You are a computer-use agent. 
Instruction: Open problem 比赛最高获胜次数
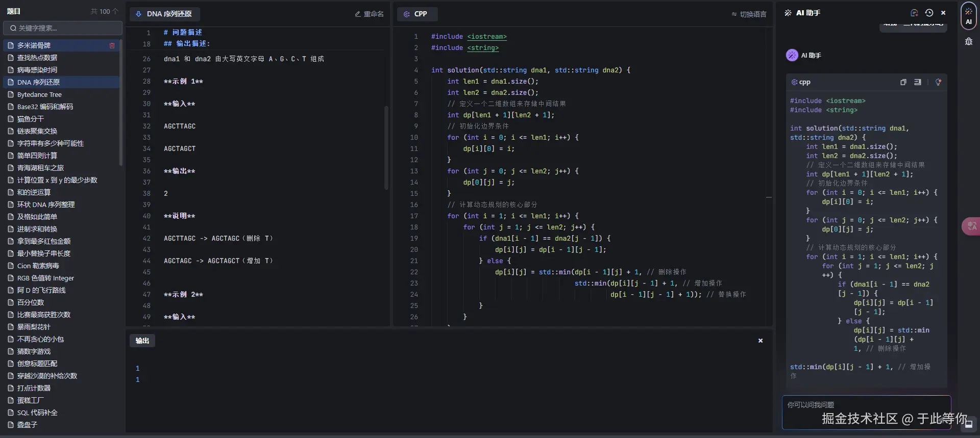point(61,315)
